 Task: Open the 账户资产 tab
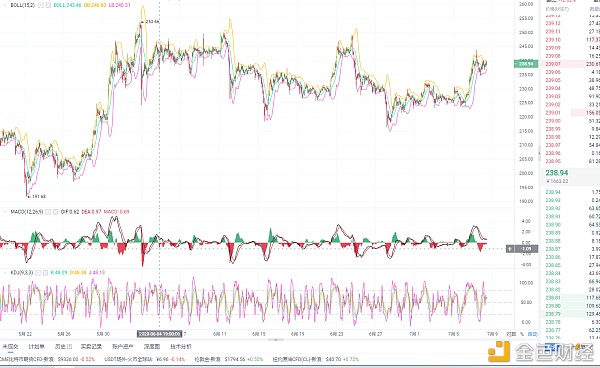click(122, 347)
